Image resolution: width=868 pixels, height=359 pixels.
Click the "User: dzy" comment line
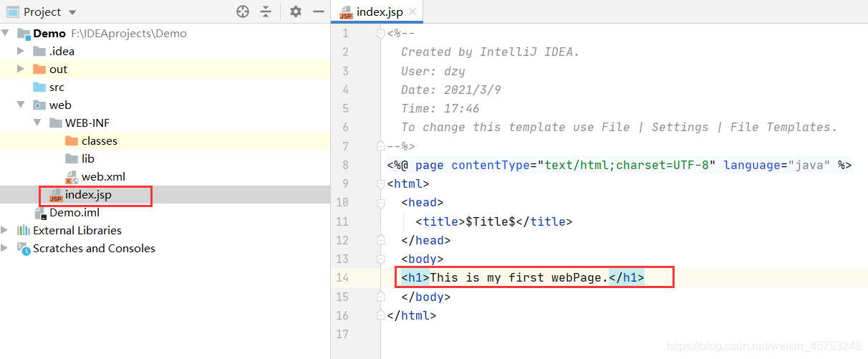tap(433, 71)
